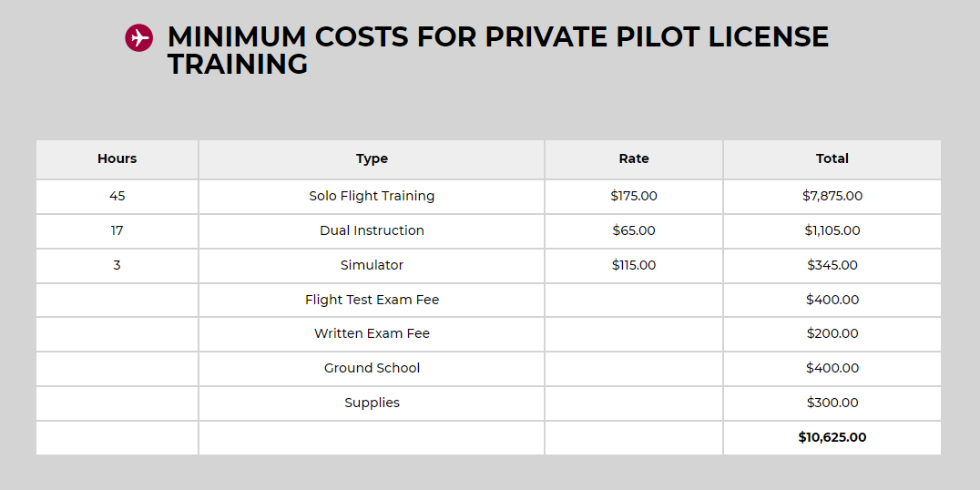Click the Rate column header
The height and width of the screenshot is (490, 980).
click(x=634, y=158)
